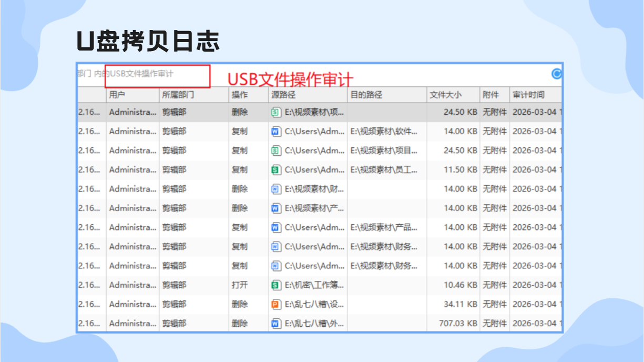Click 删除 in the 34.11 KB row
Image resolution: width=644 pixels, height=362 pixels.
click(240, 304)
